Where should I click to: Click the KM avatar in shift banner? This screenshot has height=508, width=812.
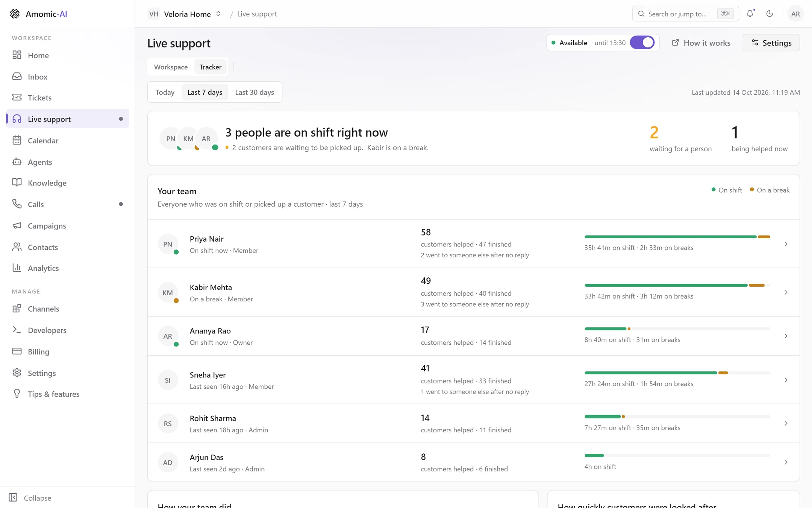click(x=188, y=138)
